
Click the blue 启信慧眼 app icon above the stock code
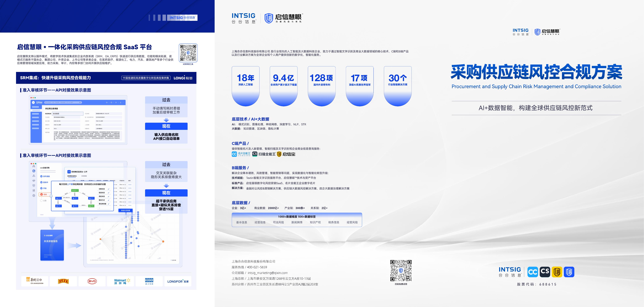pos(569,272)
